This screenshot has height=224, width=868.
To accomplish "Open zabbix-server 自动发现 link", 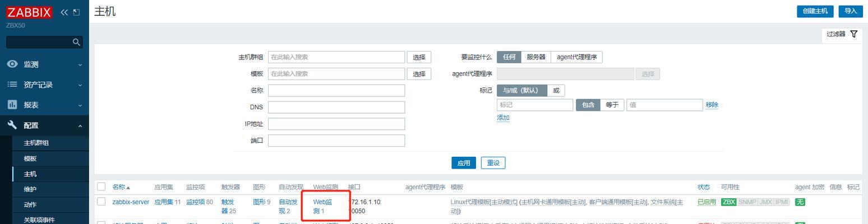I will [288, 207].
